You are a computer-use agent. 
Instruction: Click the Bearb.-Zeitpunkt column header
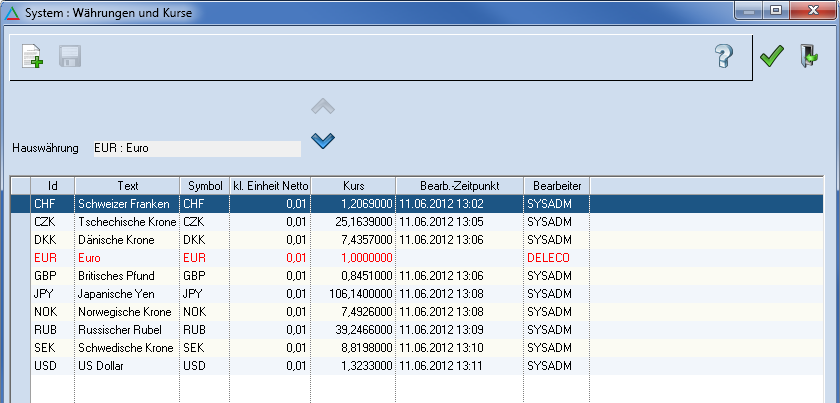[459, 185]
